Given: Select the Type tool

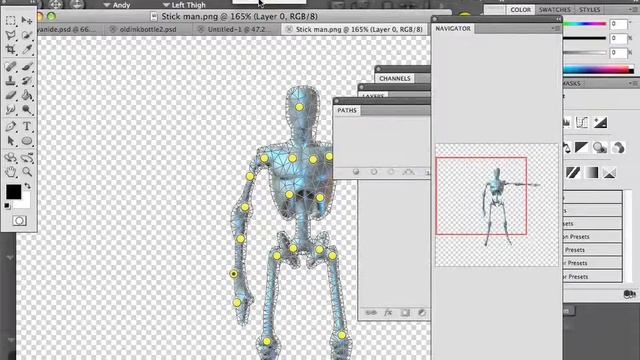Looking at the screenshot, I should click(x=27, y=126).
